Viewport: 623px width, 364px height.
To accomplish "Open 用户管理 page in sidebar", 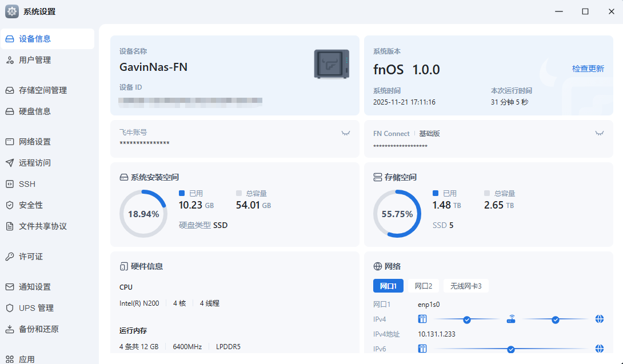I will tap(47, 60).
